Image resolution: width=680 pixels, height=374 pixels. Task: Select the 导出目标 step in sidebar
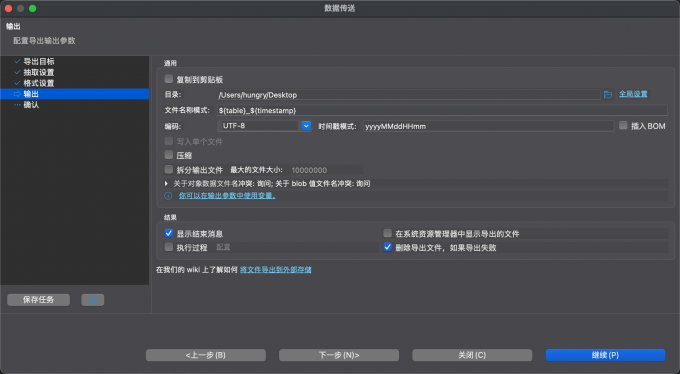75,61
